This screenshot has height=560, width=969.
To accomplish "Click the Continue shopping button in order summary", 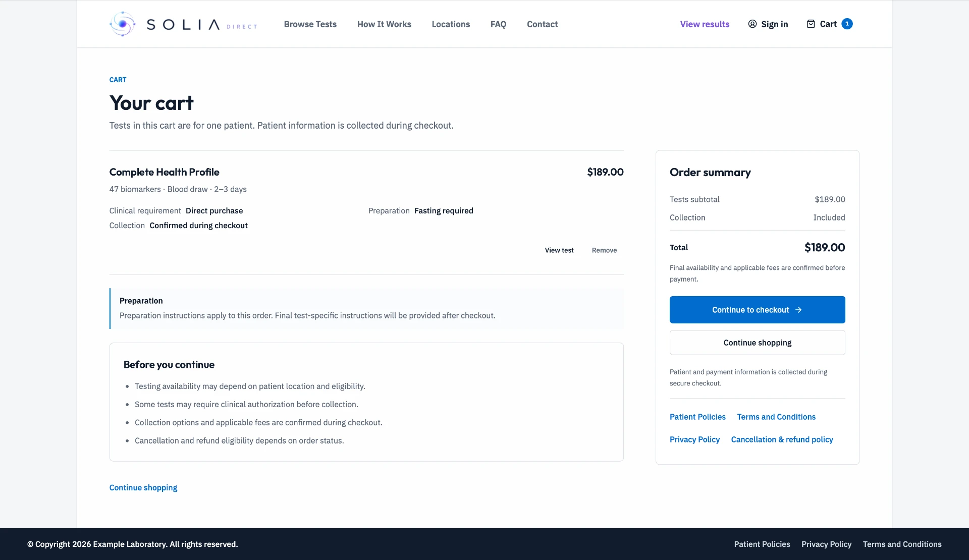I will tap(757, 343).
